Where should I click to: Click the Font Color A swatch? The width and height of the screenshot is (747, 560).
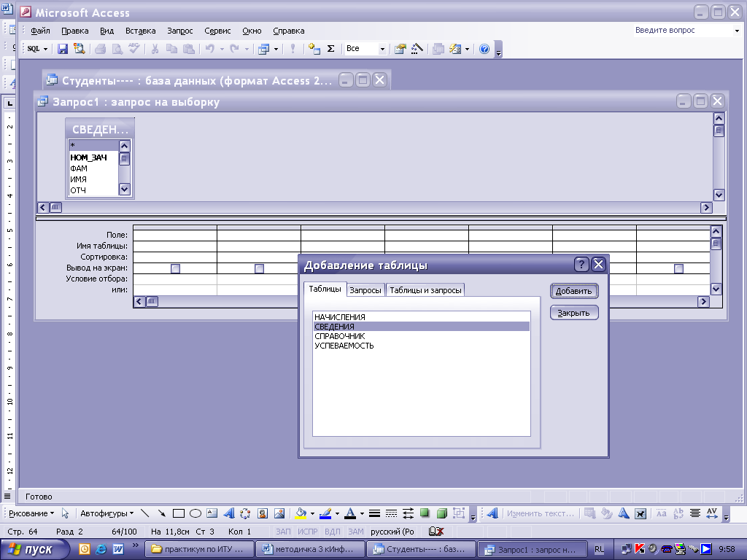tap(350, 513)
